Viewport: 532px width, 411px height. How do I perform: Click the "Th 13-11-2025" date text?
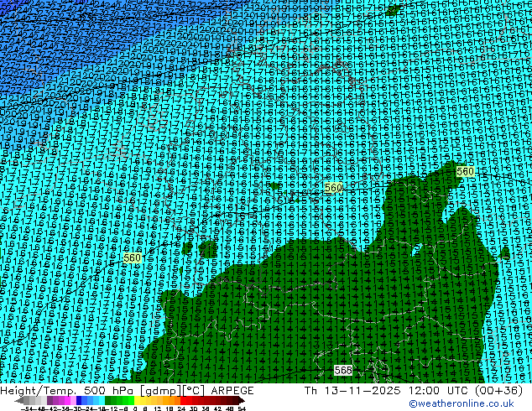(x=352, y=390)
